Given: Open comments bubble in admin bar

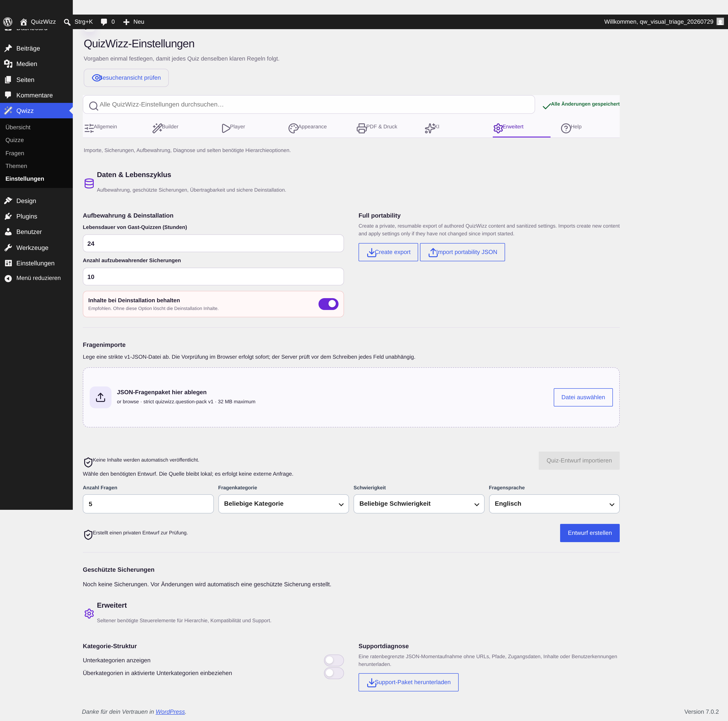Looking at the screenshot, I should (104, 22).
